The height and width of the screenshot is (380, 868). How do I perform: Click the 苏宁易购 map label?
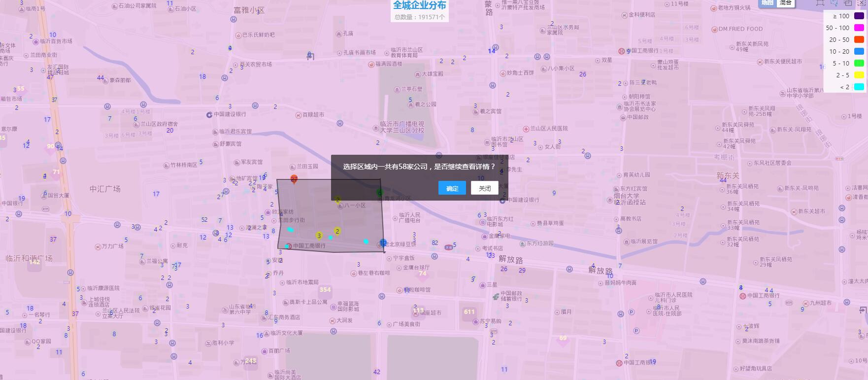pyautogui.click(x=490, y=321)
